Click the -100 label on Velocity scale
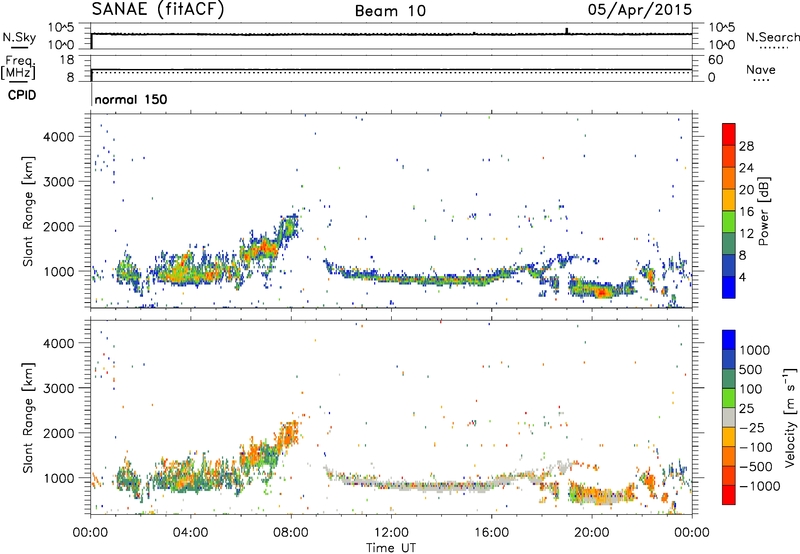Viewport: 800px width, 554px height. tap(756, 447)
